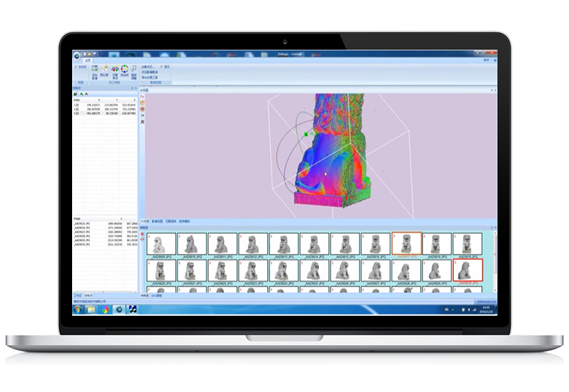Click the bottom small text command in right ribbon group
This screenshot has width=569, height=392.
(x=150, y=77)
